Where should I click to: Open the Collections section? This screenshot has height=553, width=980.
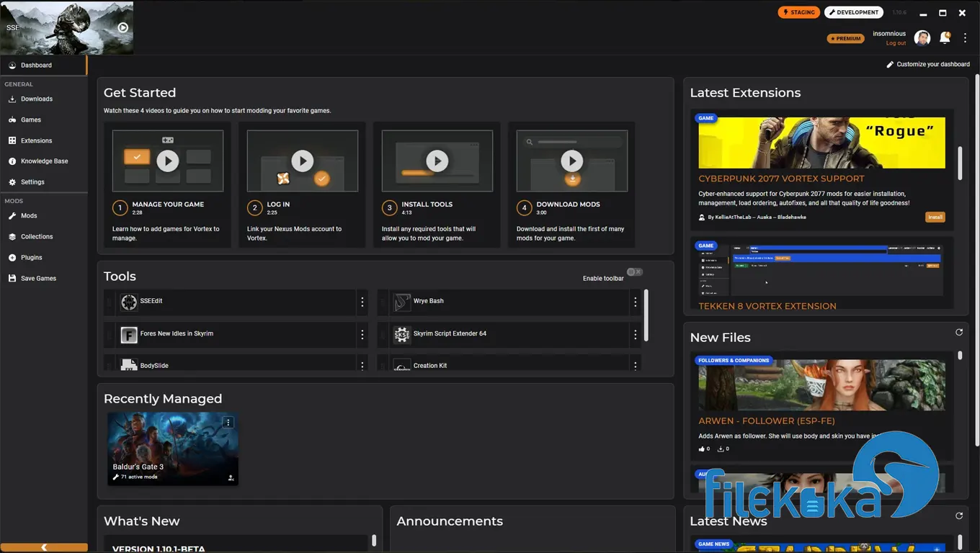point(43,237)
